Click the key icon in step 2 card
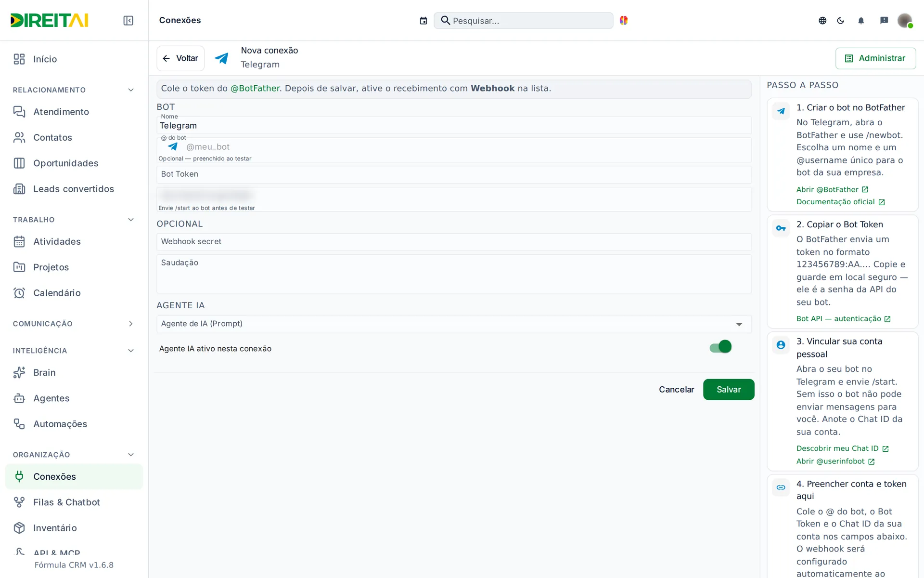 pyautogui.click(x=781, y=228)
